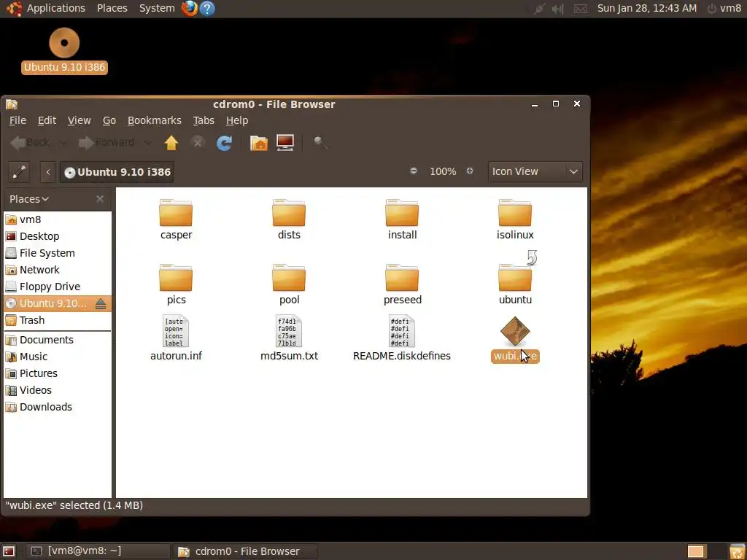747x560 pixels.
Task: Open the mail indicator icon
Action: 580,9
